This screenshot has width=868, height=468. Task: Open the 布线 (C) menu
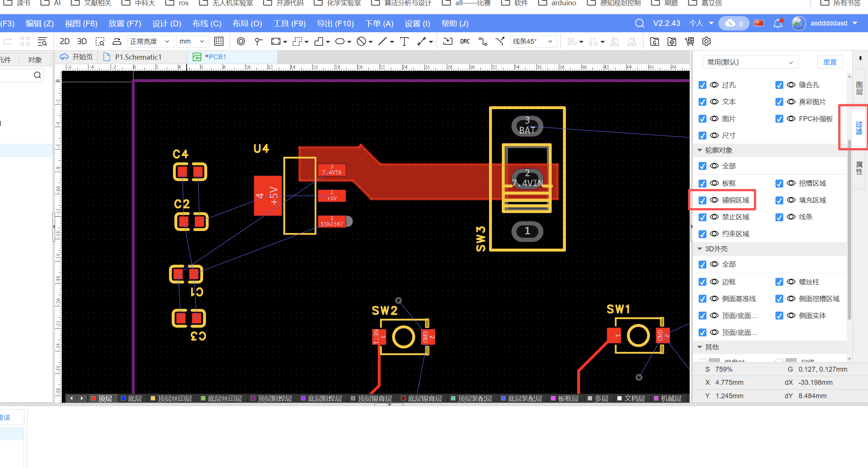click(207, 24)
